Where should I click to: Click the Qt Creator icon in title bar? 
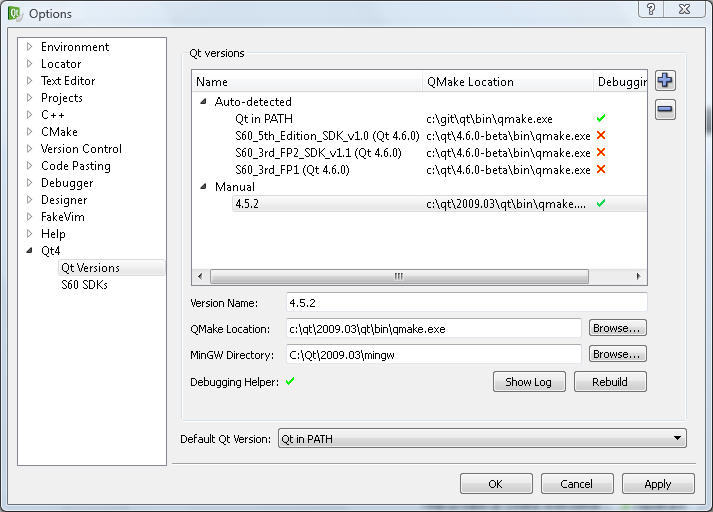(x=15, y=13)
